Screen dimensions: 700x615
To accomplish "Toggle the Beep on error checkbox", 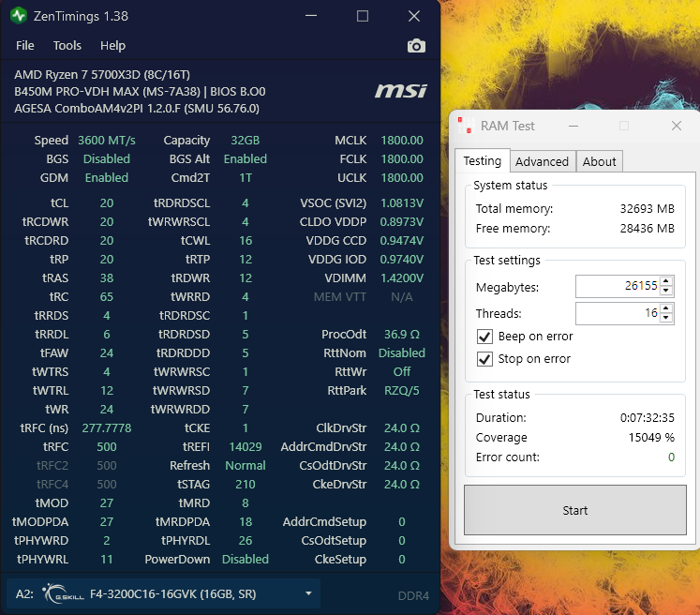I will point(484,337).
